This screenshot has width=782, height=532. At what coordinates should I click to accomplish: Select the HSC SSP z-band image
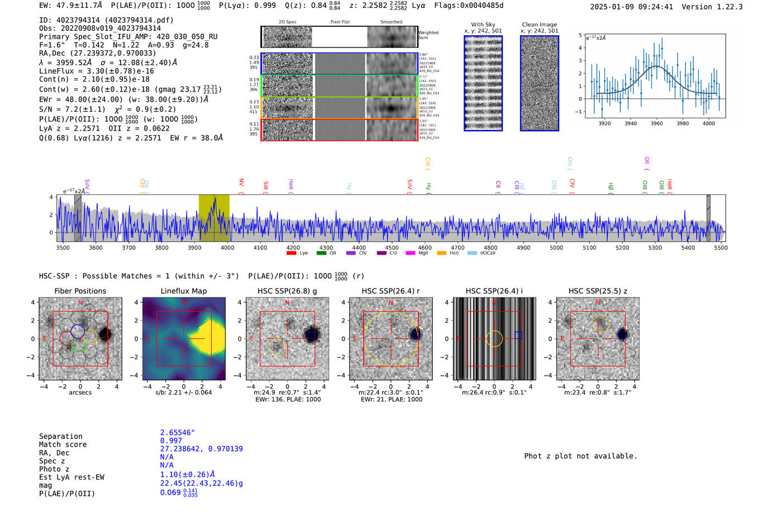tap(598, 339)
